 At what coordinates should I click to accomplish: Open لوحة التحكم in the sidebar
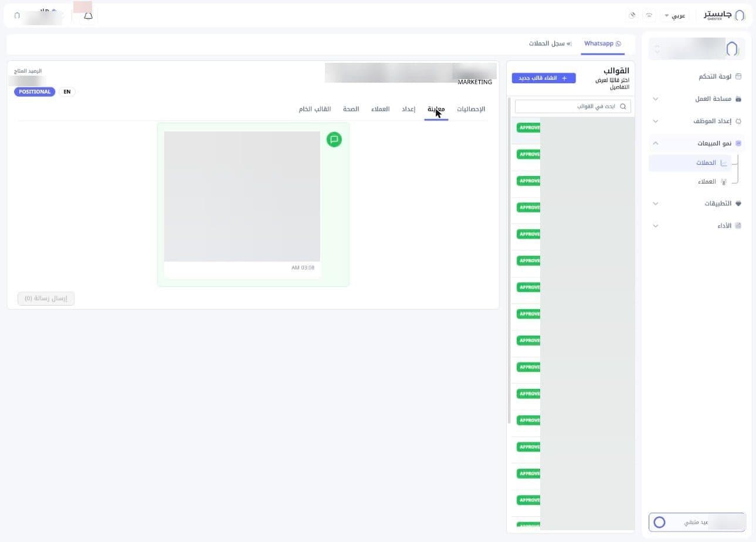point(715,76)
